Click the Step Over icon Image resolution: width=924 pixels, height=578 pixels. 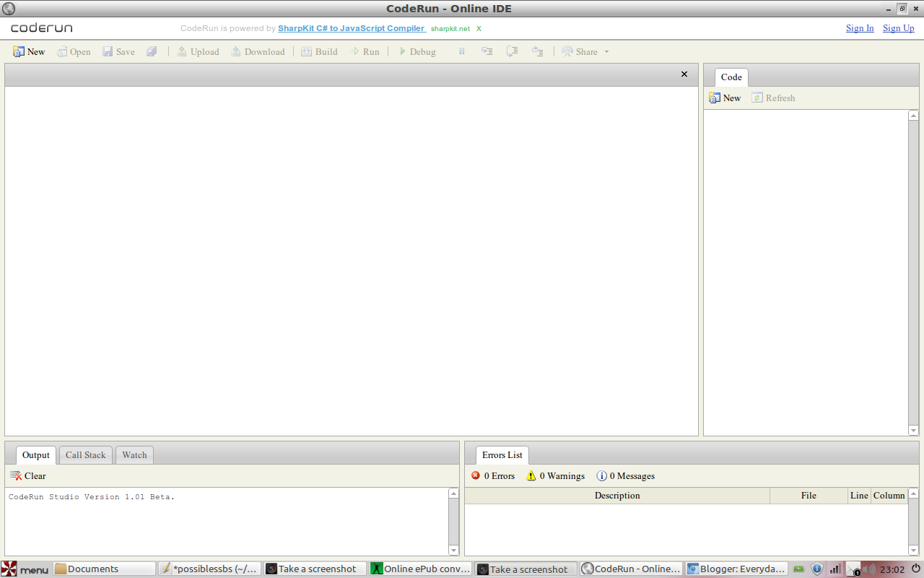tap(513, 51)
